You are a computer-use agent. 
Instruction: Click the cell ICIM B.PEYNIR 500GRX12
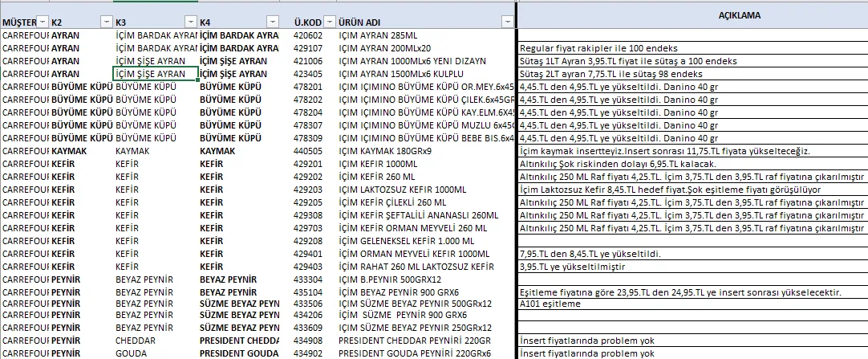[391, 279]
